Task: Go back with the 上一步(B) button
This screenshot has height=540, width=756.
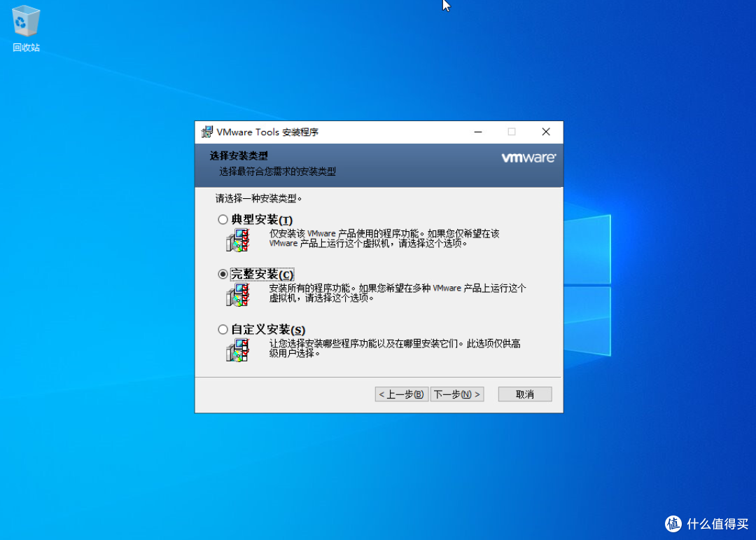Action: point(402,394)
